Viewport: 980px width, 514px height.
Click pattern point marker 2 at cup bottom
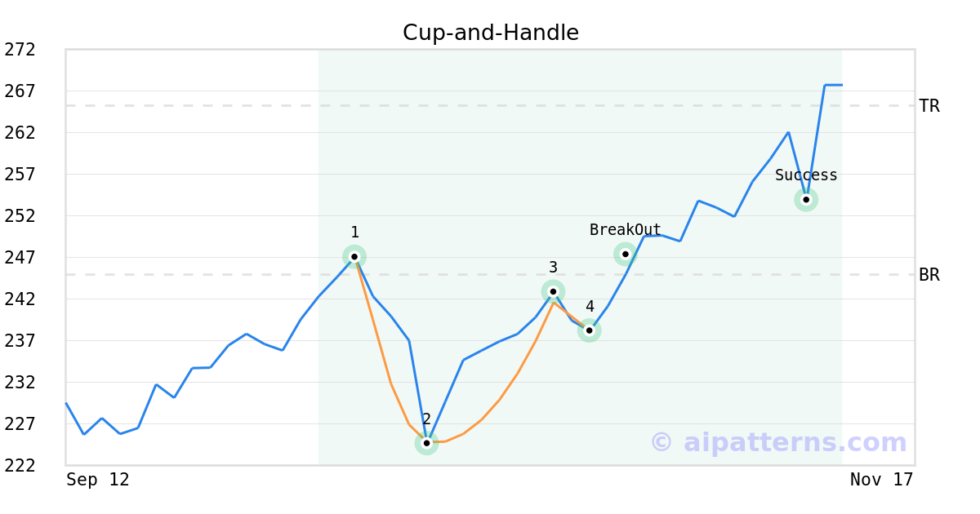pyautogui.click(x=426, y=443)
